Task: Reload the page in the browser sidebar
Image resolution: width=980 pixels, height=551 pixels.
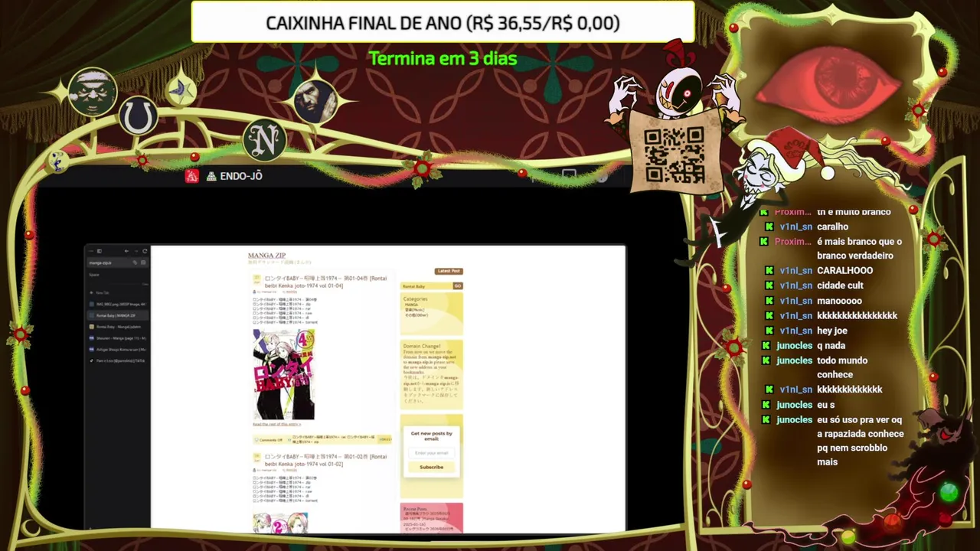Action: pyautogui.click(x=145, y=251)
